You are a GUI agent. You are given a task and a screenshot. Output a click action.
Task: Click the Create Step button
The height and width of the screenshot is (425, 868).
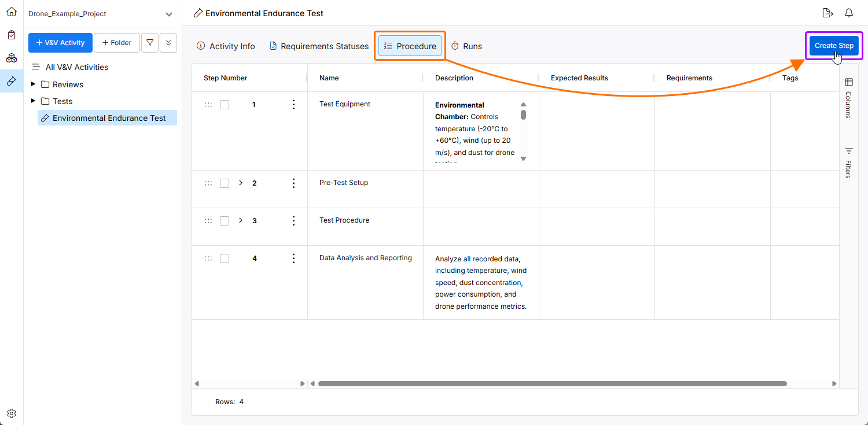pyautogui.click(x=833, y=46)
